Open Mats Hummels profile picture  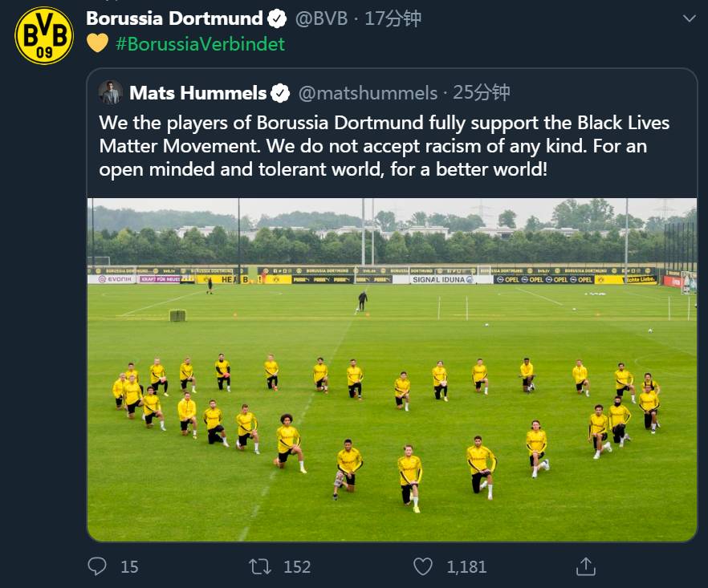pyautogui.click(x=111, y=92)
